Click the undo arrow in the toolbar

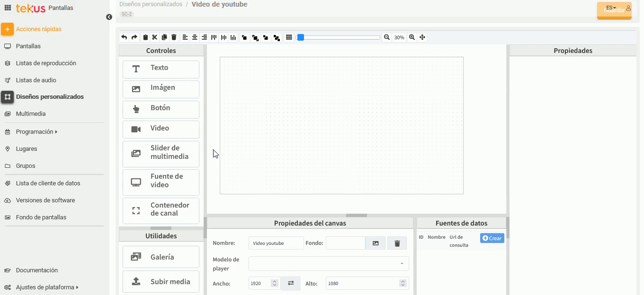[x=124, y=37]
